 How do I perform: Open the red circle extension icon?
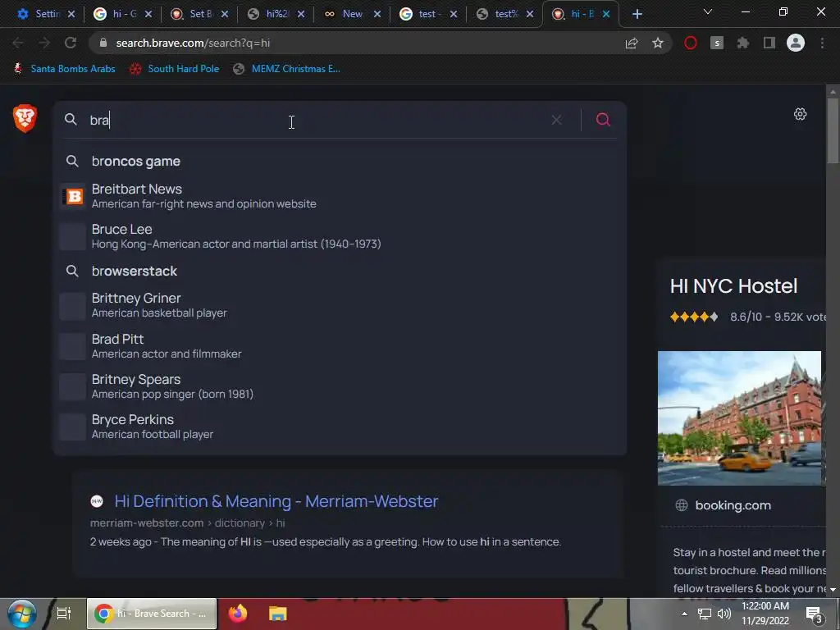point(690,43)
